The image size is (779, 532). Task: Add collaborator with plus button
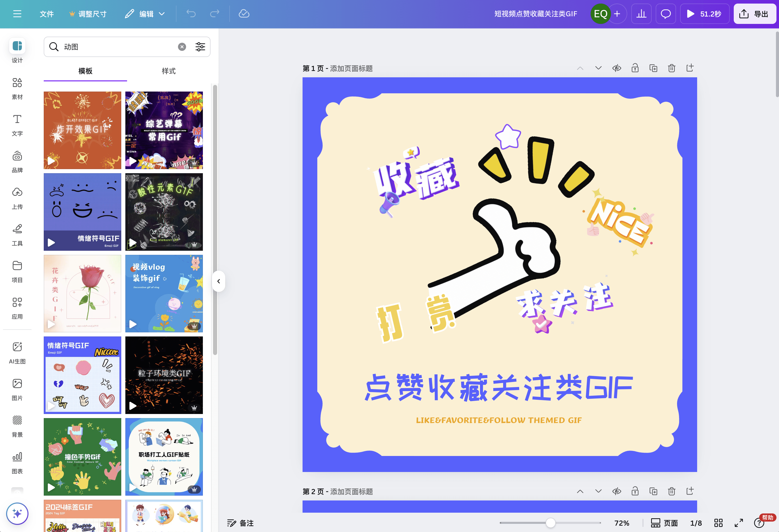(617, 14)
